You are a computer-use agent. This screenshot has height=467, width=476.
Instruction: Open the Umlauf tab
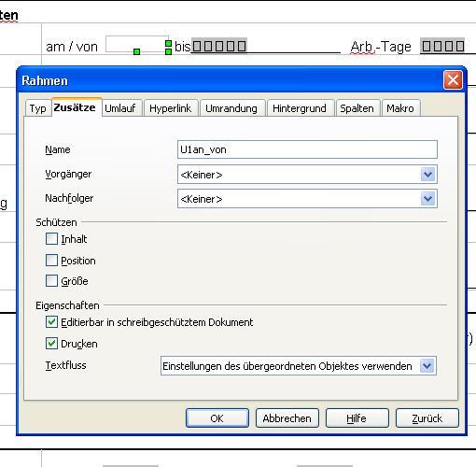[120, 108]
